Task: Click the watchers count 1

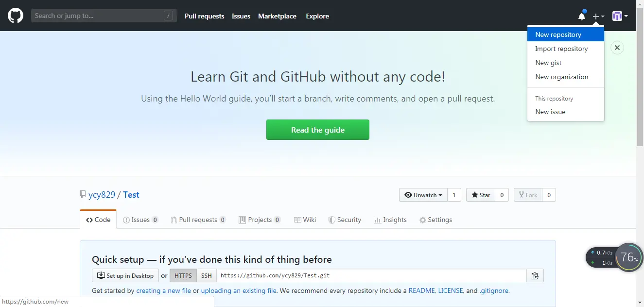Action: tap(454, 195)
